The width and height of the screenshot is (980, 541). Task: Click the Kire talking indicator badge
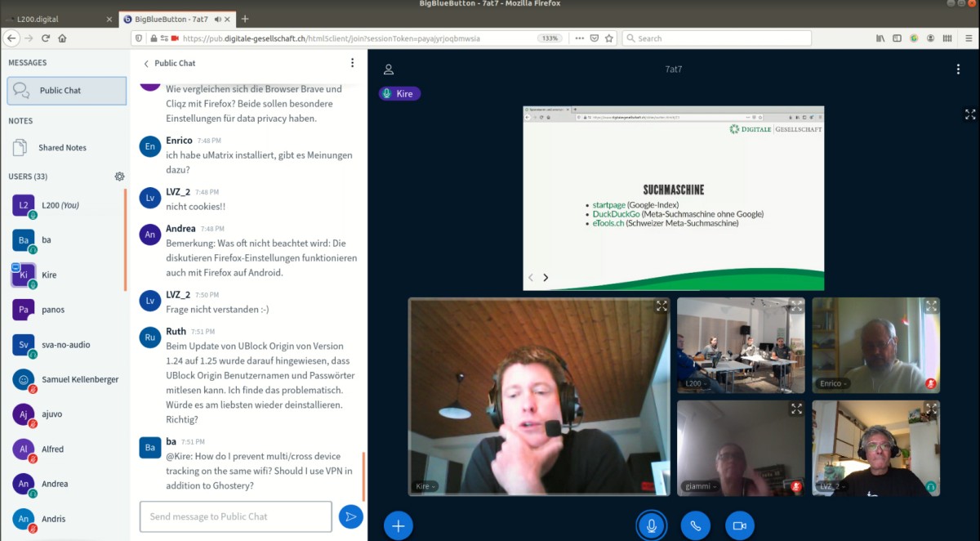pos(399,94)
